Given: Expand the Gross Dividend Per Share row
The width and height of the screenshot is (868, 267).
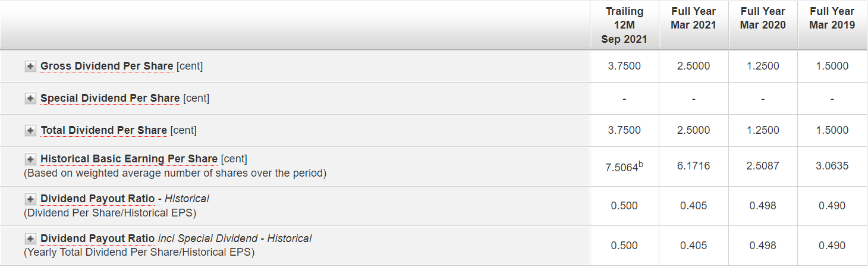Looking at the screenshot, I should pos(30,67).
